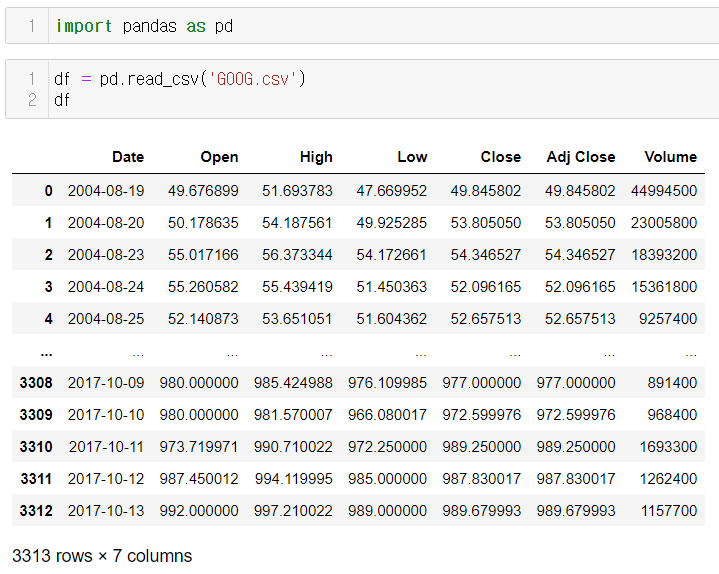The height and width of the screenshot is (574, 719).
Task: Click Open value 987.450012
Action: 199,479
